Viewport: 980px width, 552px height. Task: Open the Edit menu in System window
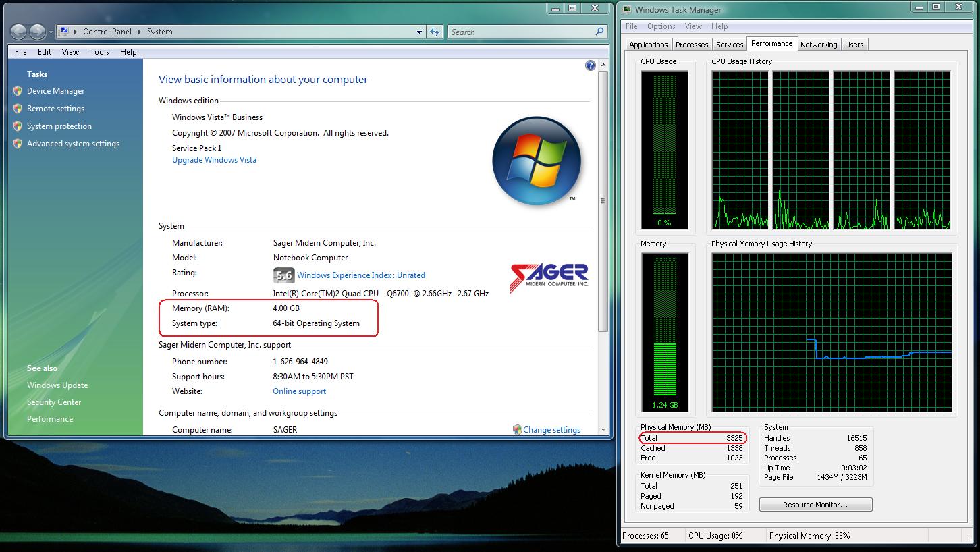pos(45,51)
